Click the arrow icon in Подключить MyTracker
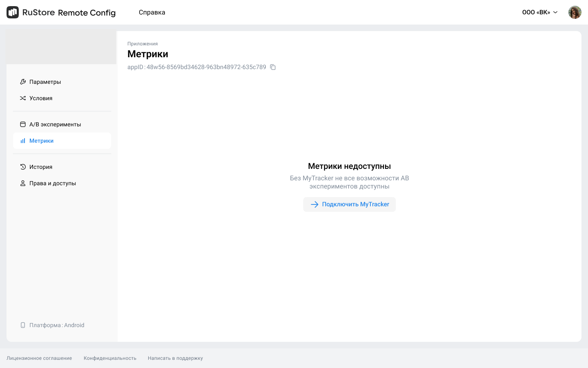Image resolution: width=588 pixels, height=368 pixels. [314, 204]
